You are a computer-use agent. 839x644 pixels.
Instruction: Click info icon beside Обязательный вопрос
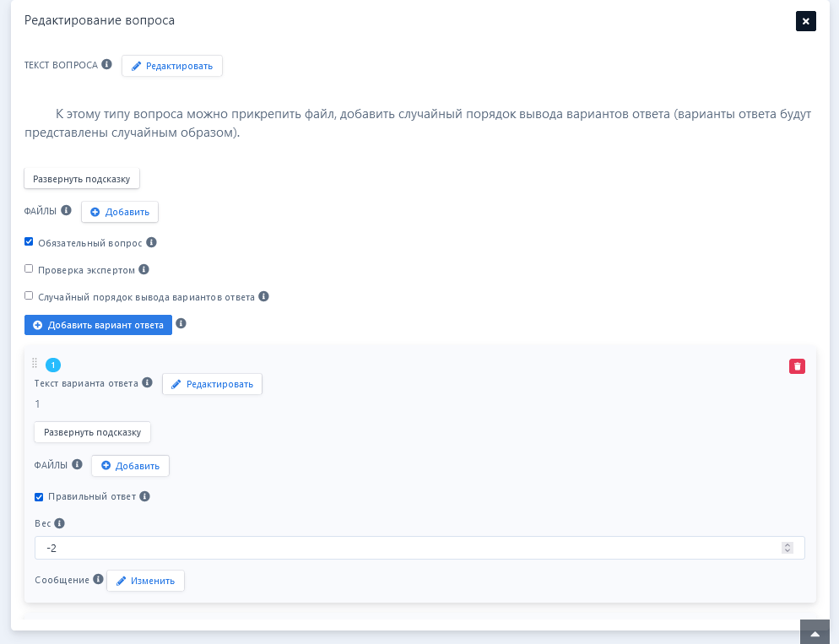click(x=151, y=242)
